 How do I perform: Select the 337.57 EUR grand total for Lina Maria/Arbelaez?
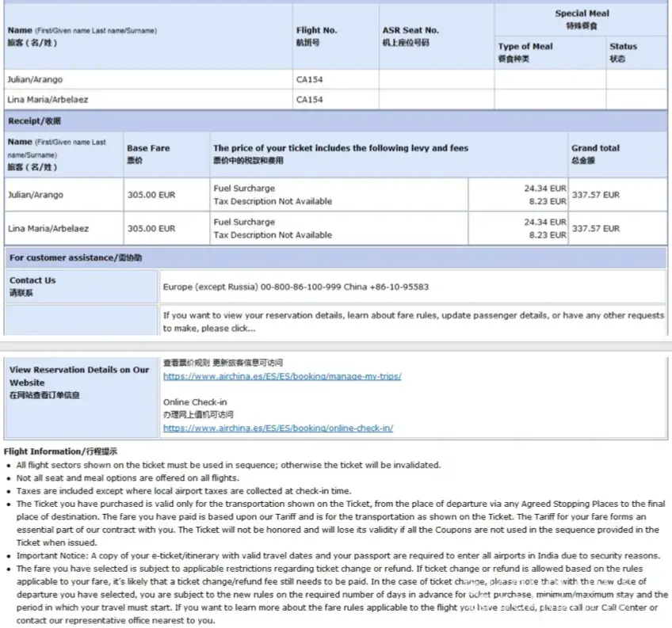(596, 229)
